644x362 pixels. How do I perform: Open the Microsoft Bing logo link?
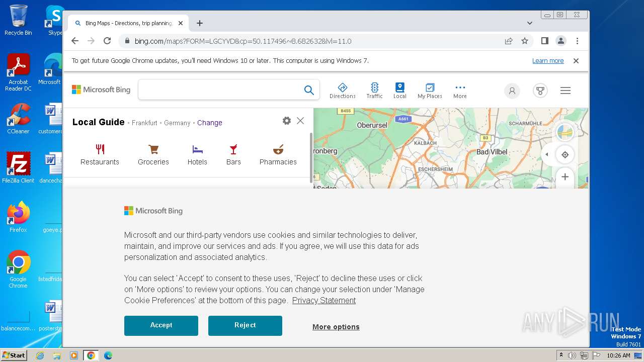point(101,89)
